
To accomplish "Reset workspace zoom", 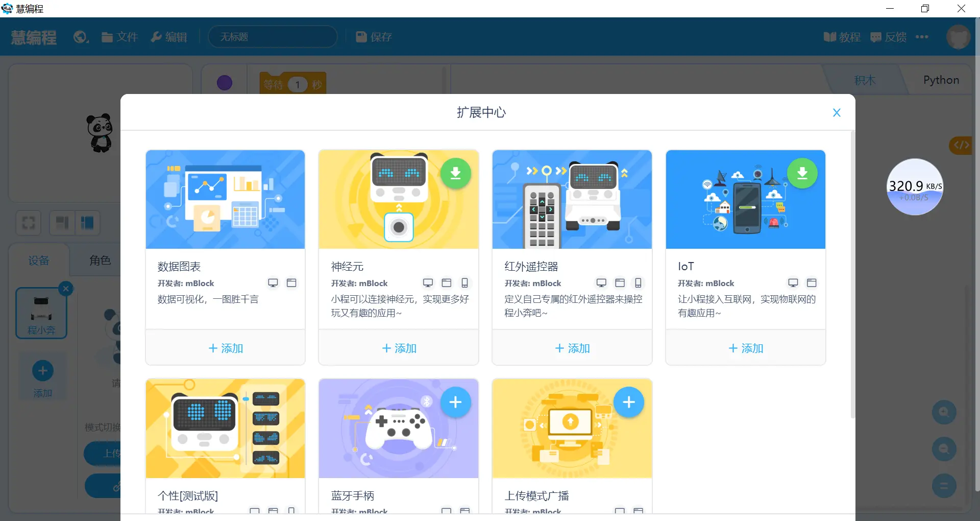I will 944,486.
